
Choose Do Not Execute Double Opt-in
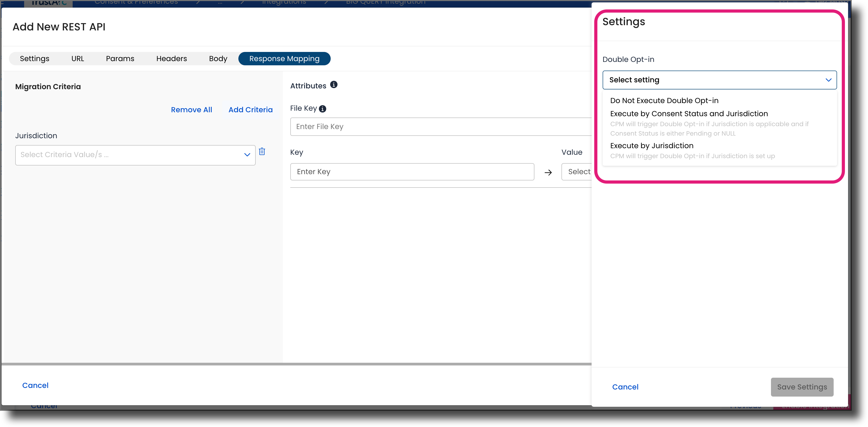pos(664,100)
